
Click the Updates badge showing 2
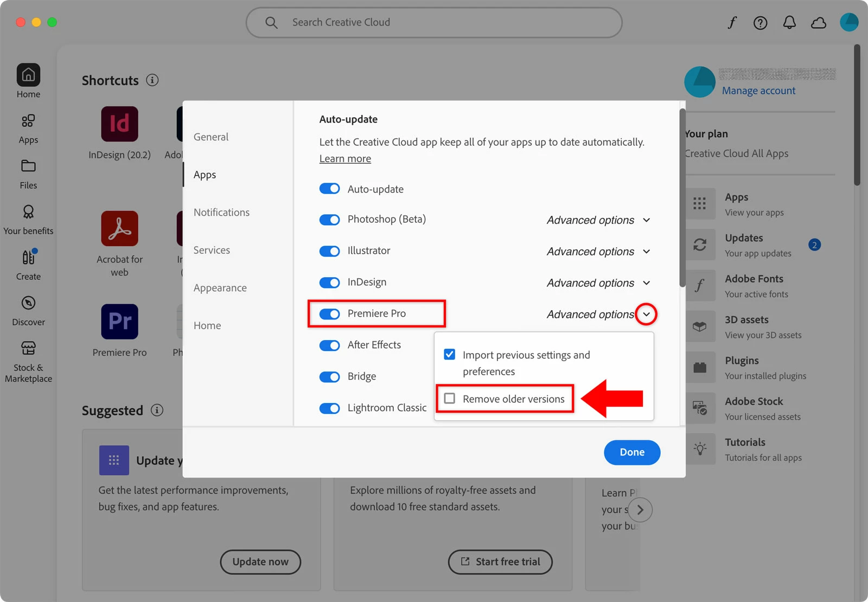point(814,245)
